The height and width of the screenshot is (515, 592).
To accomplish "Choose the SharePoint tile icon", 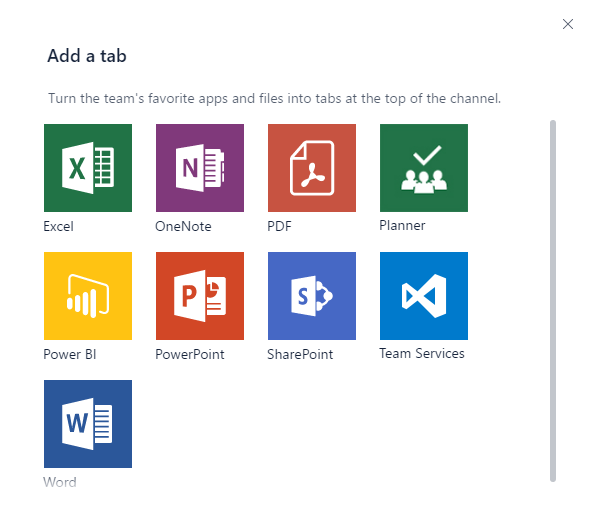I will [x=312, y=296].
